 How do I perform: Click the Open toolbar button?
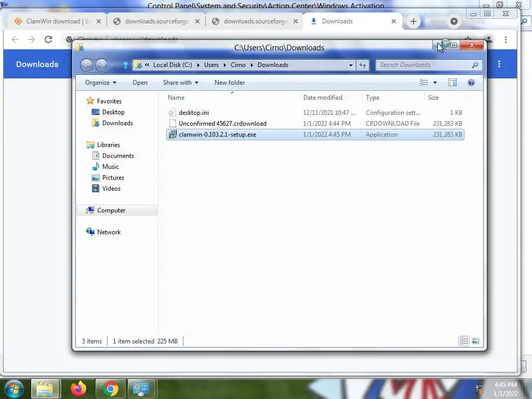(x=140, y=83)
